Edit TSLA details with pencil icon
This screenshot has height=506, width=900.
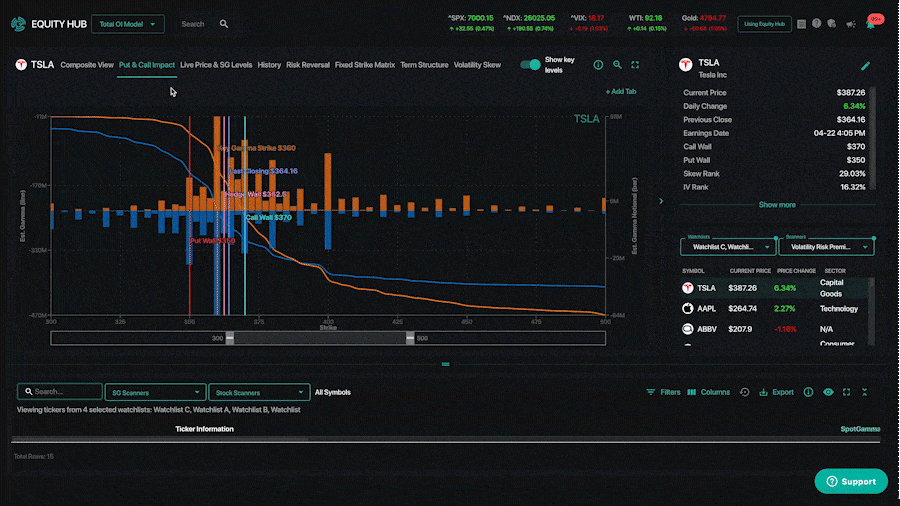866,66
